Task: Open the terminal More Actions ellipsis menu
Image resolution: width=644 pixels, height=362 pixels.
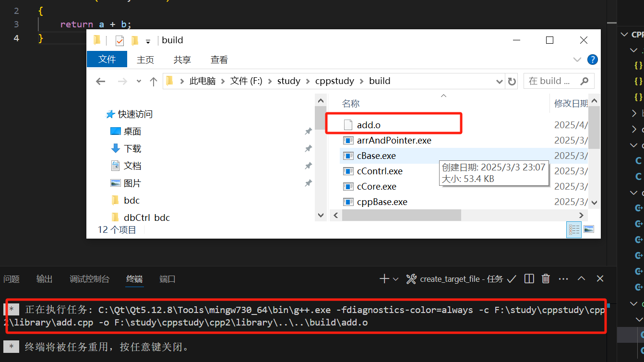Action: pyautogui.click(x=563, y=279)
